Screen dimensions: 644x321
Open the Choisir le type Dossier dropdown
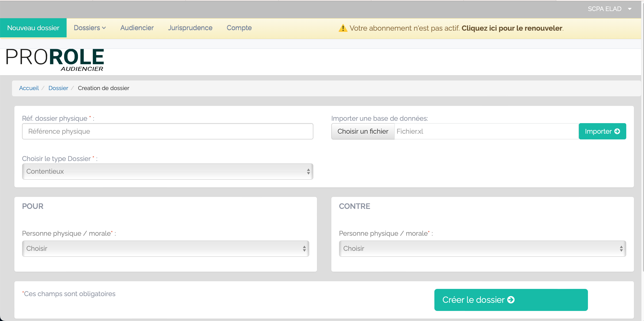click(x=167, y=172)
